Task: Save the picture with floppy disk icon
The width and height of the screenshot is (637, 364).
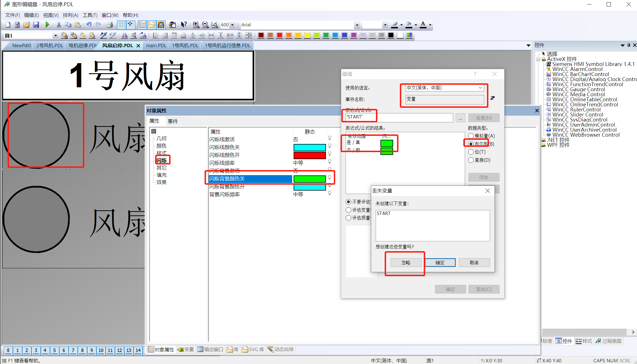Action: click(x=36, y=25)
